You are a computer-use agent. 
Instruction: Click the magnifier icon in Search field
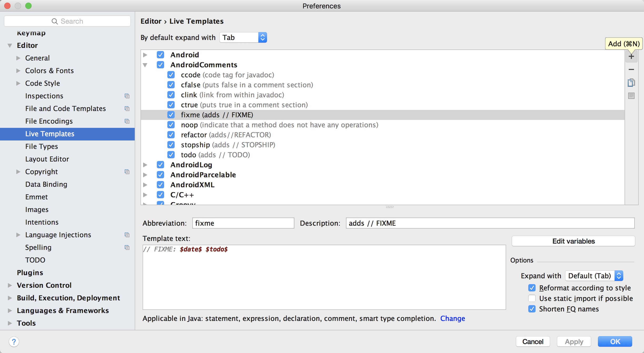click(x=54, y=21)
